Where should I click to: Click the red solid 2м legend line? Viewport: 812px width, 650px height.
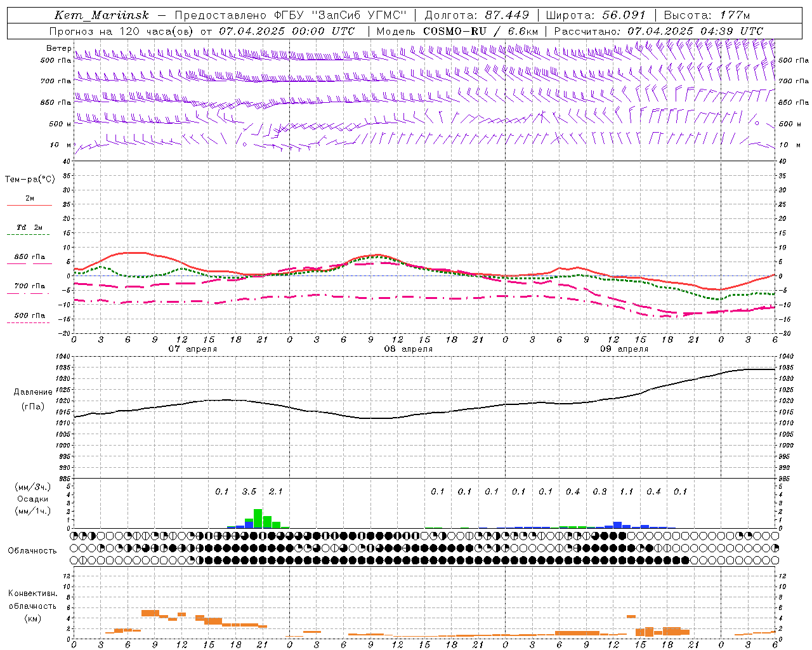point(29,205)
